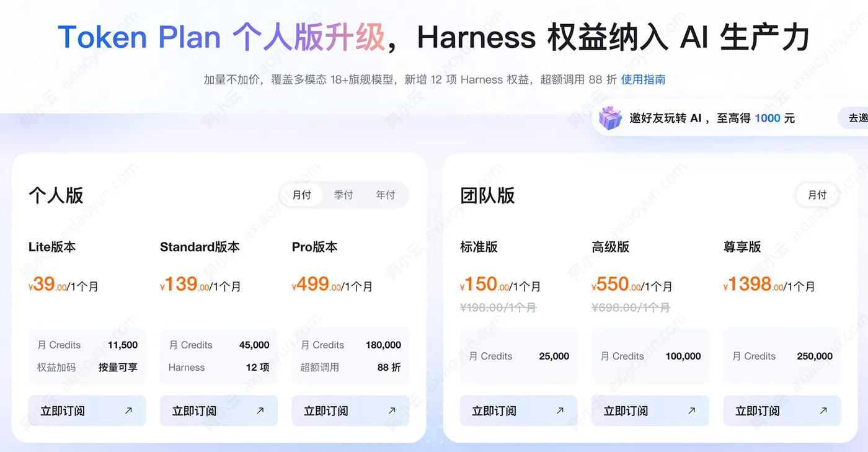This screenshot has width=868, height=452.
Task: Click arrow icon on Pro版本 subscribe button
Action: (392, 410)
